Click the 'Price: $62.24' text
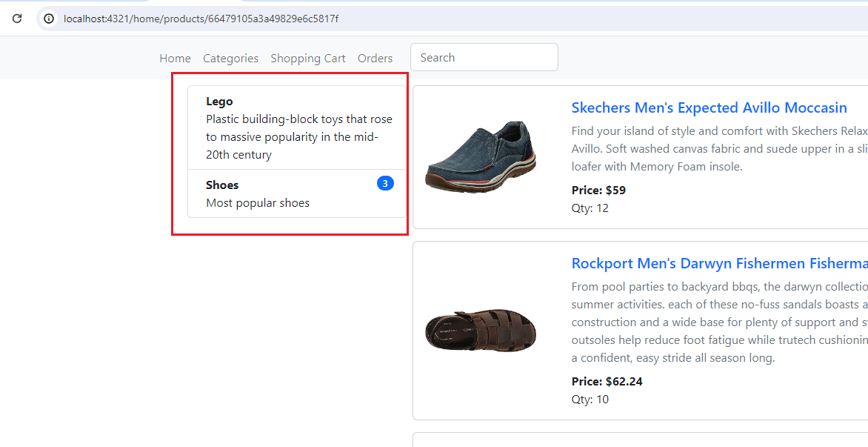The image size is (868, 447). pos(607,382)
